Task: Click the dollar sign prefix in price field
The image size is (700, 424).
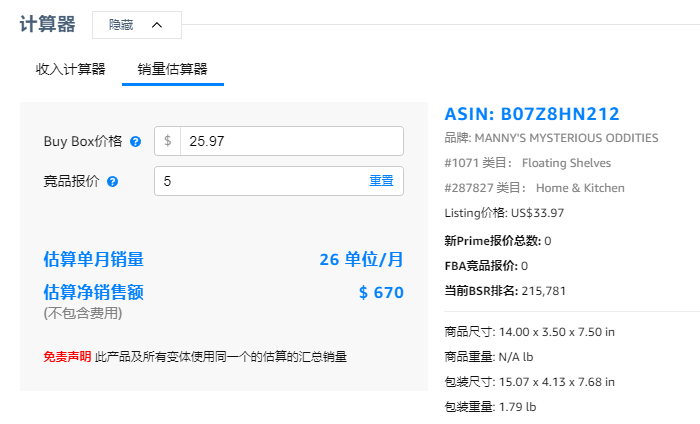Action: pos(168,141)
